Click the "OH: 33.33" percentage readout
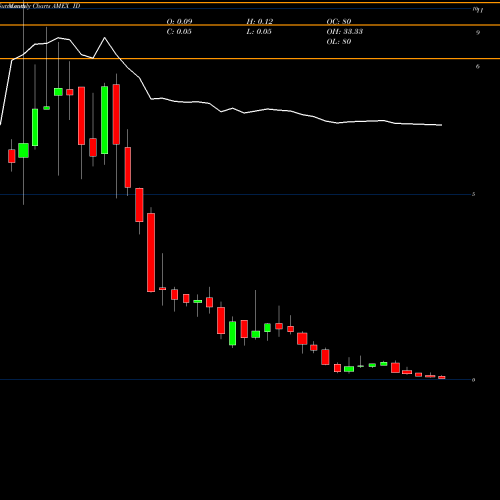Screen dimensions: 500x500 coord(345,31)
